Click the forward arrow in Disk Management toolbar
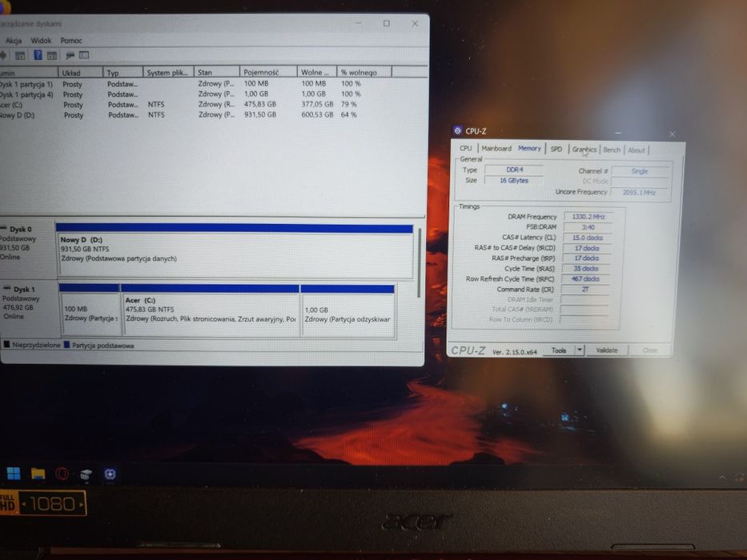This screenshot has width=747, height=560. coord(3,55)
